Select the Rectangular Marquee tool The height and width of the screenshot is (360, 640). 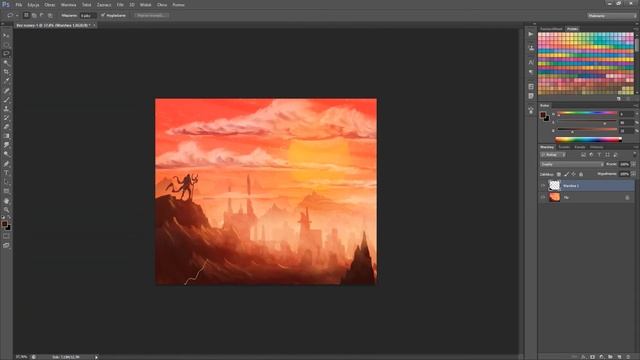click(x=6, y=44)
